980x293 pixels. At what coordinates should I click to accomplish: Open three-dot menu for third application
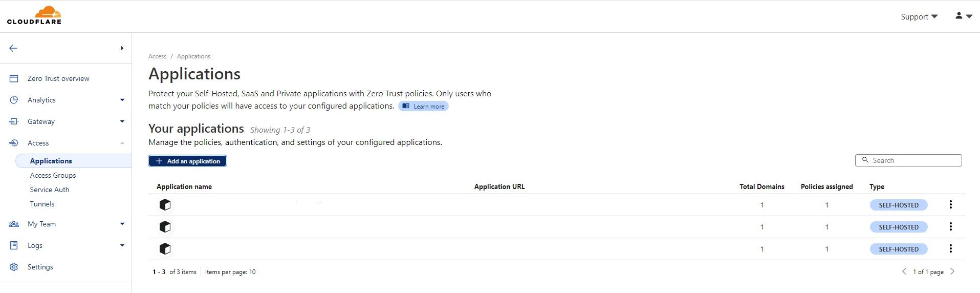coord(950,248)
